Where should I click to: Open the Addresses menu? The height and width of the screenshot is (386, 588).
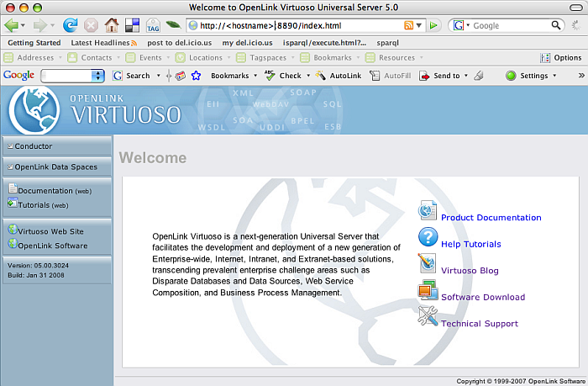(33, 58)
